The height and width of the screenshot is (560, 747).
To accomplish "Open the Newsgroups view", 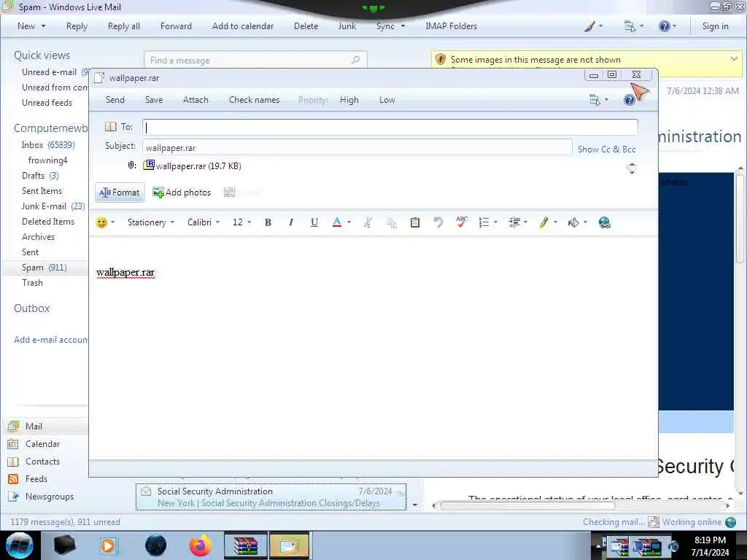I will pos(50,497).
